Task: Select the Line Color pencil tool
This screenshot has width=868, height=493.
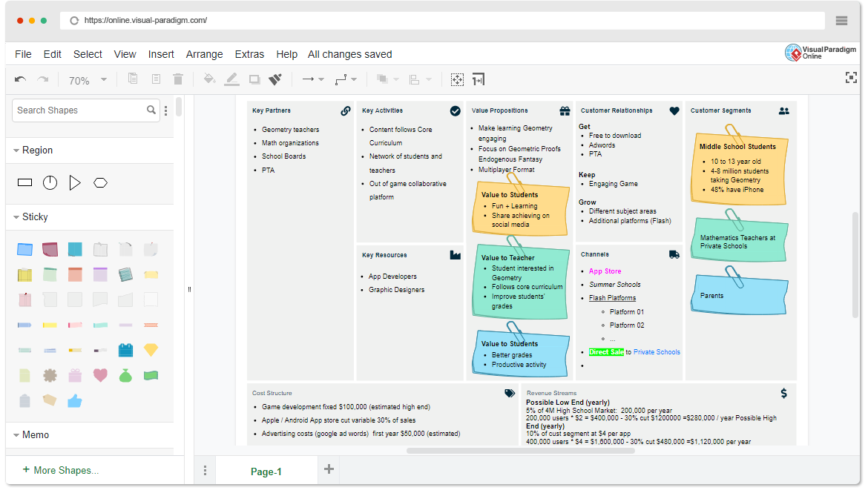Action: [x=232, y=79]
